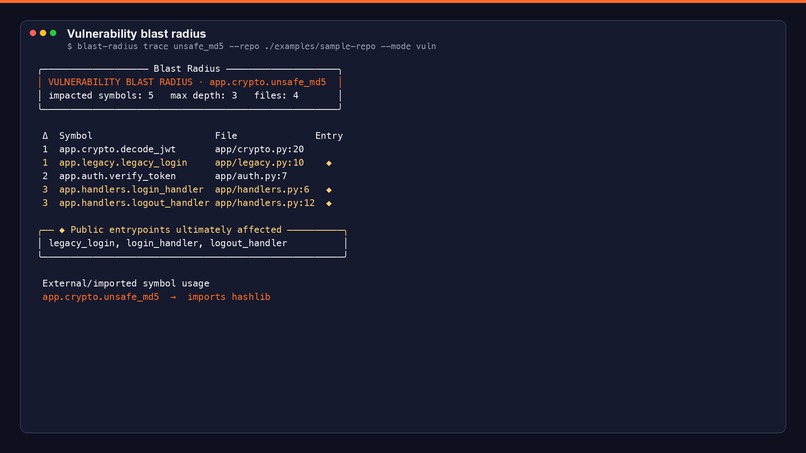Click entry diamond in legacy_login row
The image size is (806, 453).
click(329, 163)
